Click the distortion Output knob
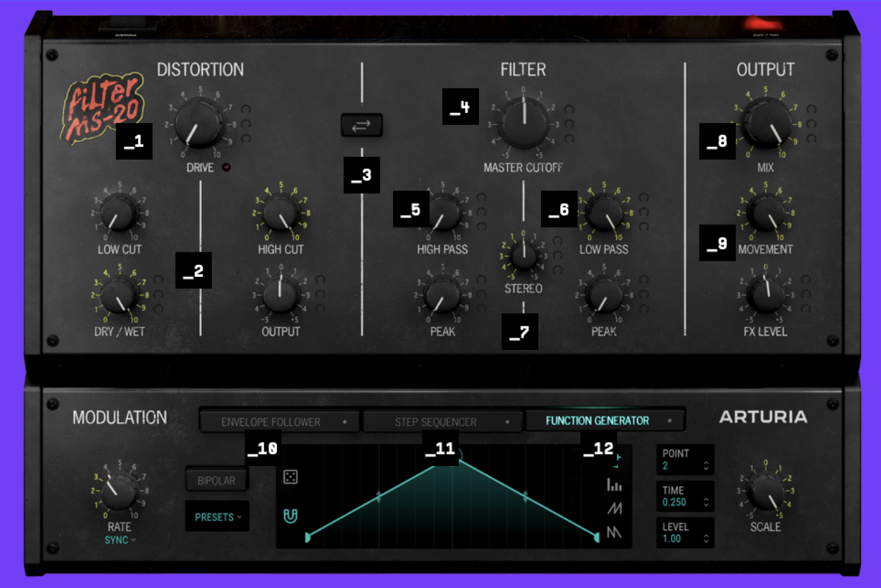Screen dimensions: 881x588 click(280, 294)
